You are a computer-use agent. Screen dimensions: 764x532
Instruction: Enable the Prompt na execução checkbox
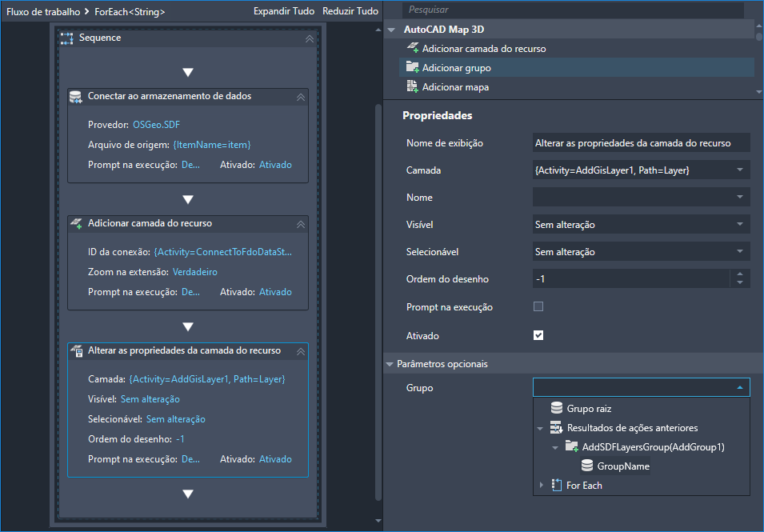[538, 306]
